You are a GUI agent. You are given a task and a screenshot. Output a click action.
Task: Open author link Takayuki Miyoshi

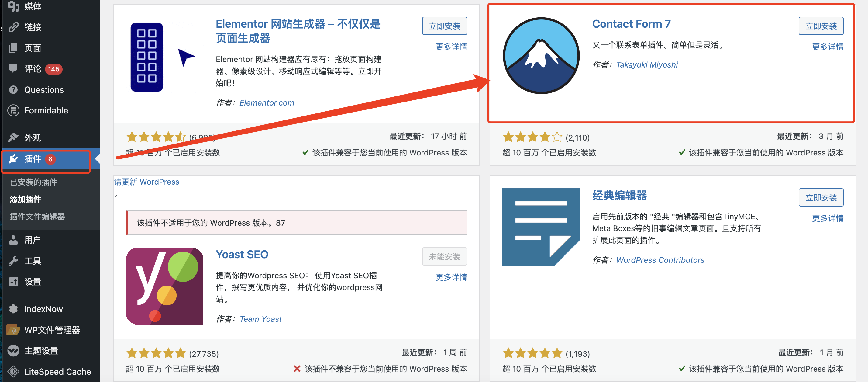tap(647, 65)
